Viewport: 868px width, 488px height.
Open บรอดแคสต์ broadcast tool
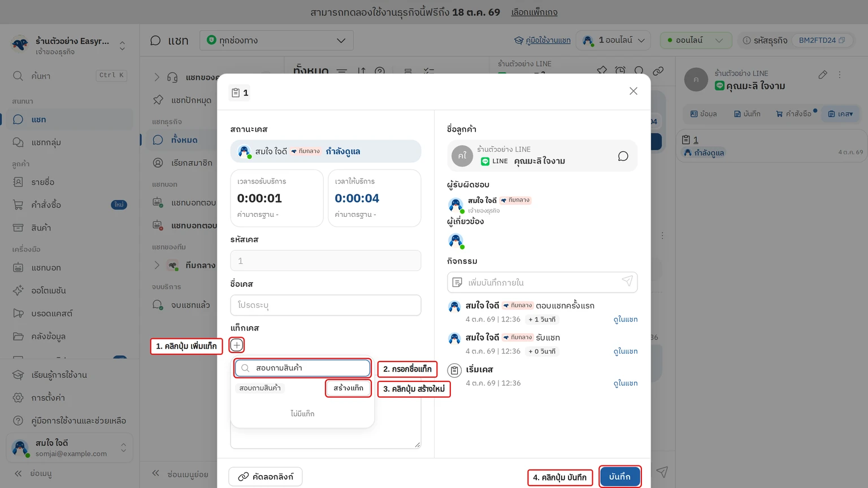70,313
